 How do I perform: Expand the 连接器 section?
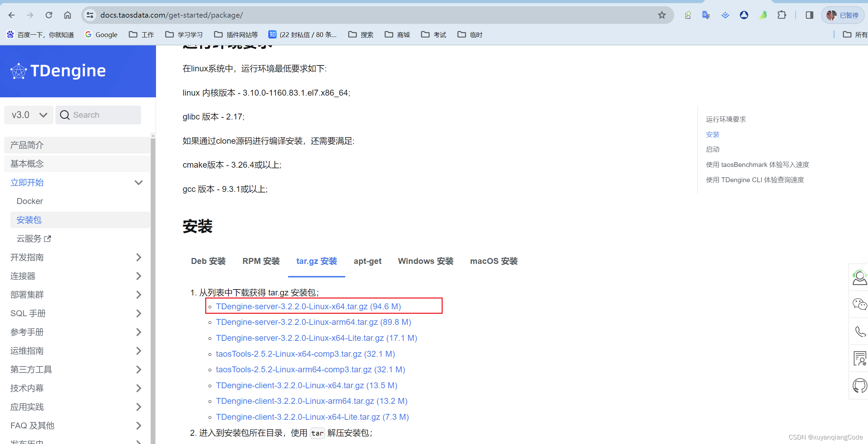point(139,276)
